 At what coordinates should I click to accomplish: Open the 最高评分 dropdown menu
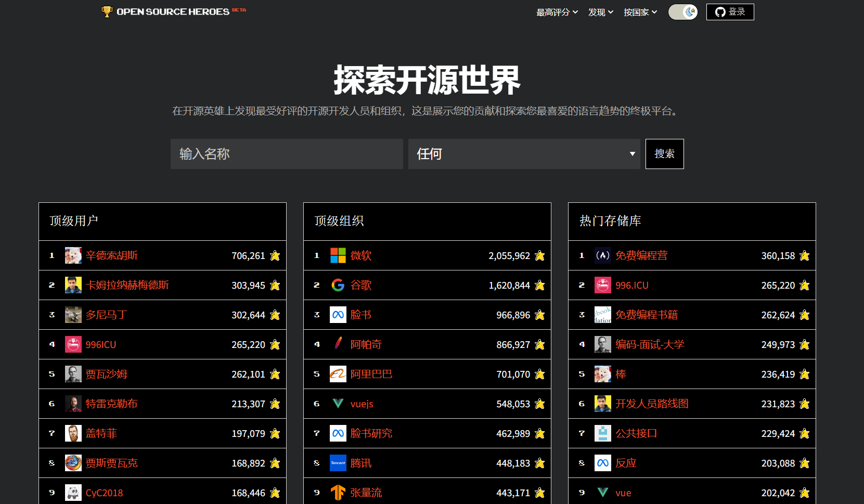pos(557,12)
